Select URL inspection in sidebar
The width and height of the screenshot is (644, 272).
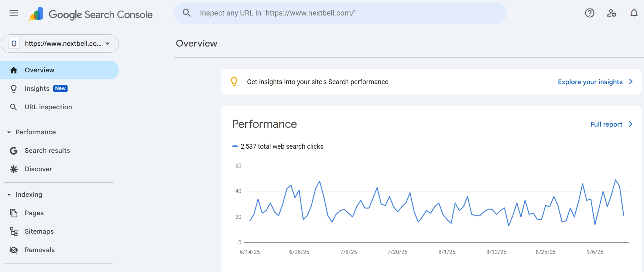click(x=48, y=107)
